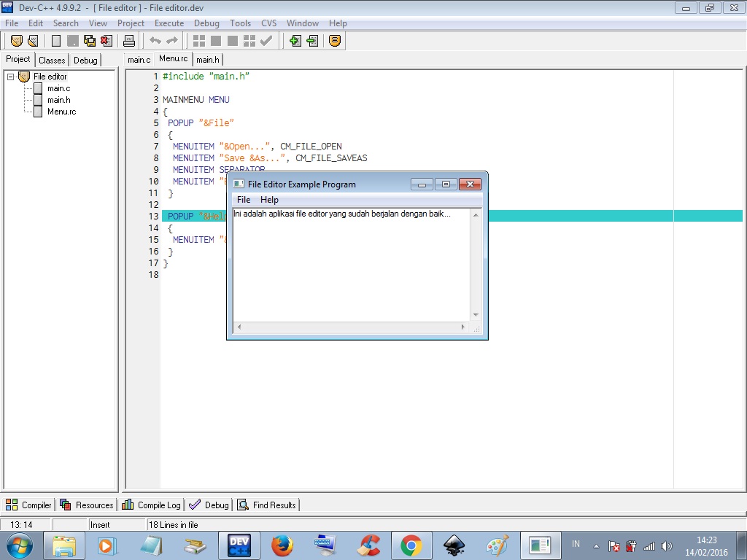Open the Help menu in Dev-C++
The width and height of the screenshot is (747, 560).
coord(338,23)
